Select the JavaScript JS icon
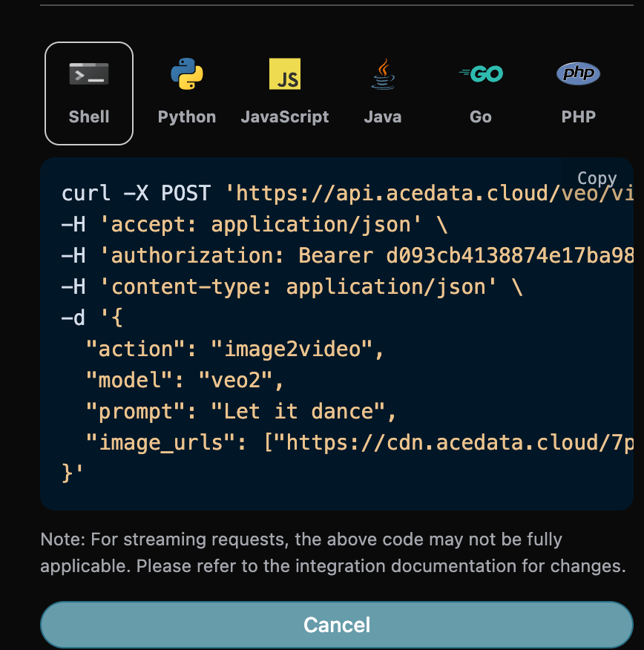The width and height of the screenshot is (644, 650). [x=285, y=73]
